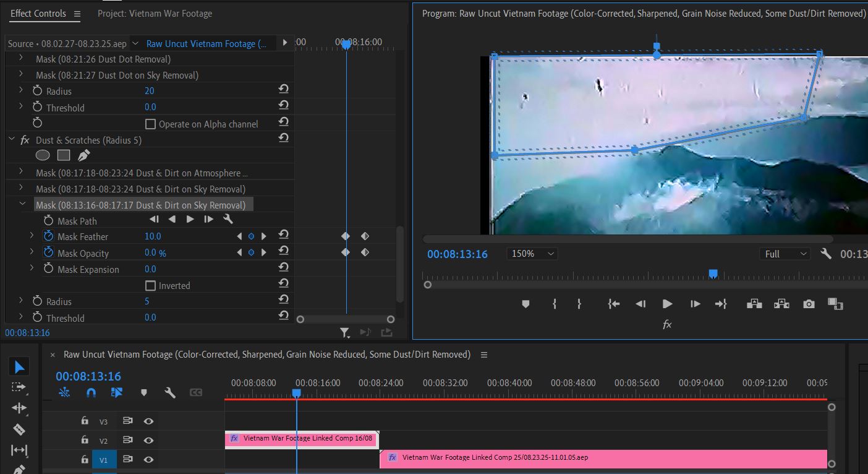Click Program monitor playhead marker
This screenshot has width=868, height=474.
point(713,274)
